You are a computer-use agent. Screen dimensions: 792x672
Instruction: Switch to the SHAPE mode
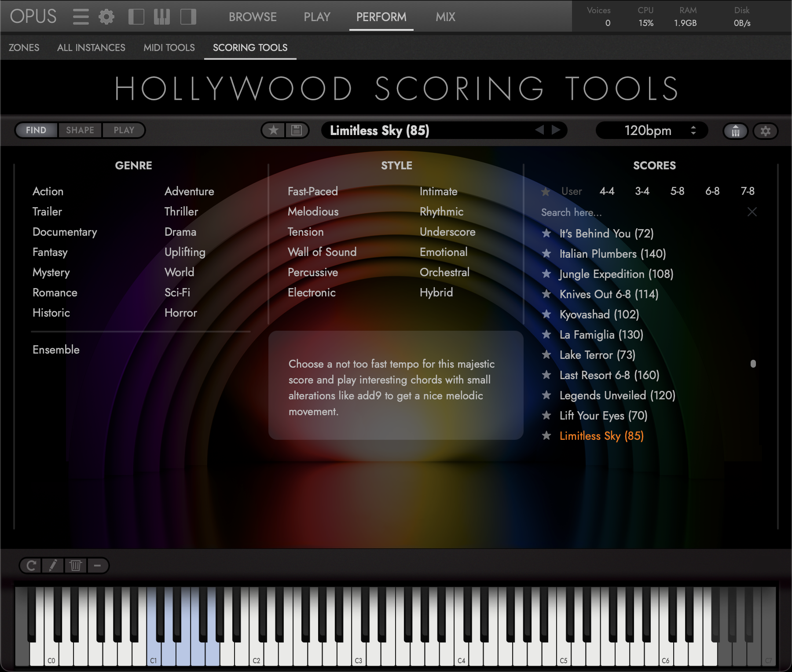pyautogui.click(x=80, y=130)
